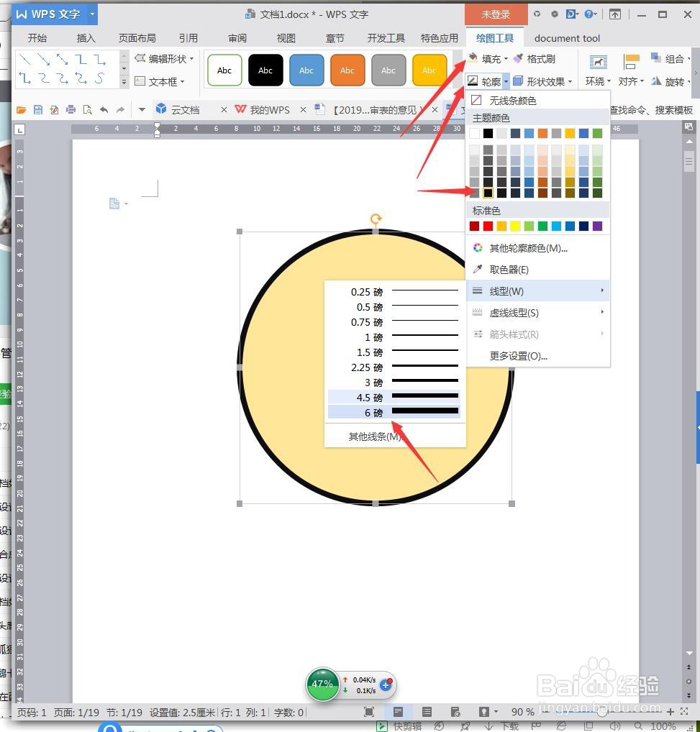
Task: Click the undo arrow icon
Action: point(104,110)
